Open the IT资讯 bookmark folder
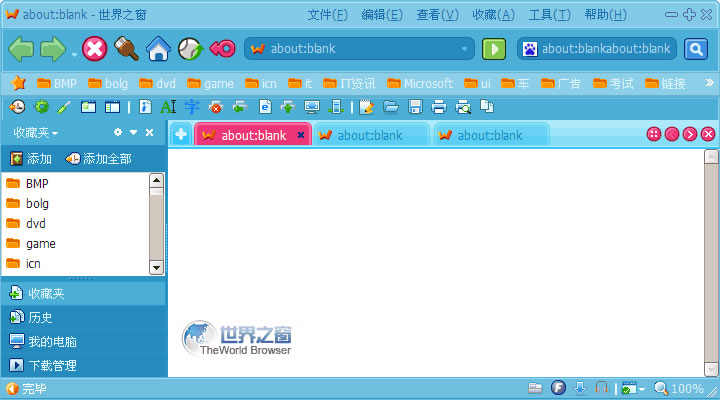This screenshot has height=400, width=720. tap(349, 83)
